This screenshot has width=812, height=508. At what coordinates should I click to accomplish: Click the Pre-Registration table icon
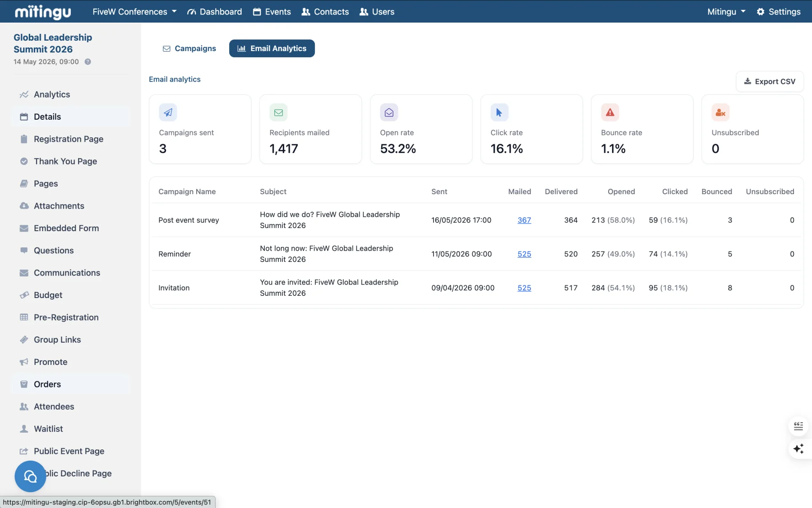(24, 317)
